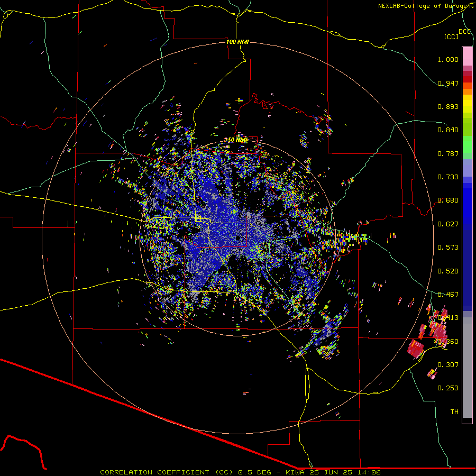Click the black radar site dot at the center

pyautogui.click(x=239, y=238)
